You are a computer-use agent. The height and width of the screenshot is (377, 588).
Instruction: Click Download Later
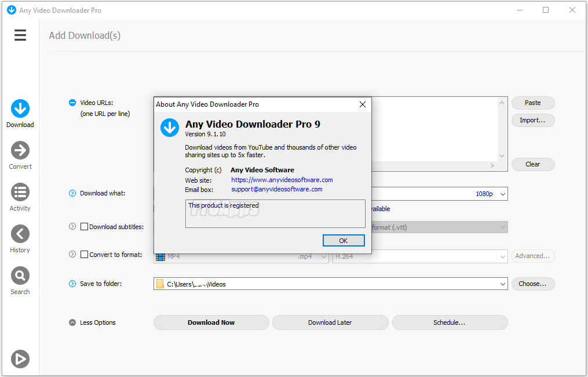[x=330, y=322]
